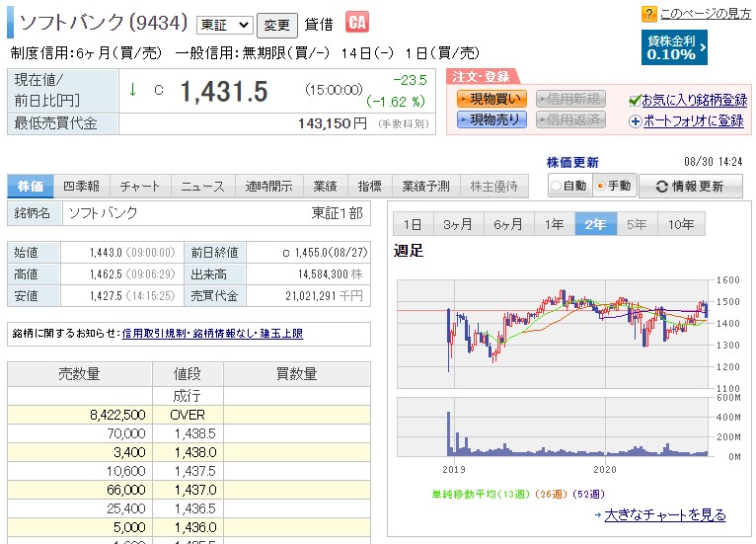Click the plus icon beside ポートフォリオに登録
The height and width of the screenshot is (544, 756).
(x=635, y=121)
